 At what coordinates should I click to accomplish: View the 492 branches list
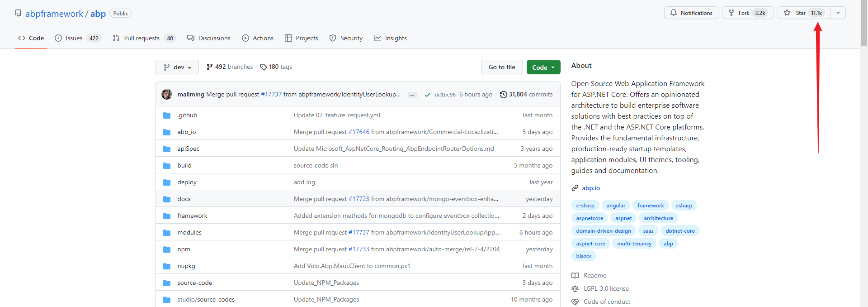point(230,67)
